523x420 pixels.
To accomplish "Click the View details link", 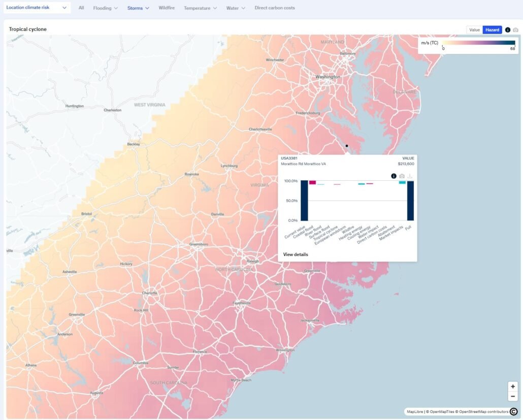I will coord(296,254).
